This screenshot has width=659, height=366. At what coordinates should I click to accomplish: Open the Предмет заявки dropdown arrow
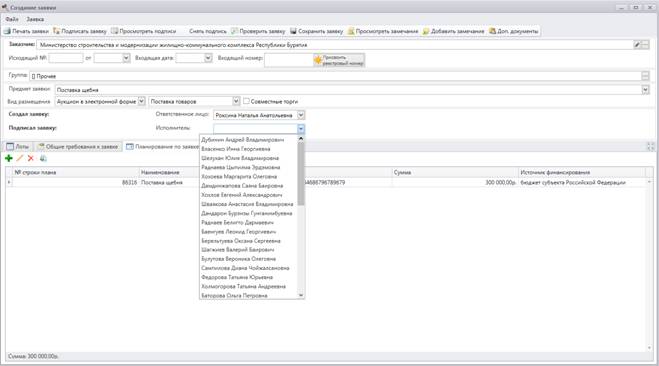[646, 90]
